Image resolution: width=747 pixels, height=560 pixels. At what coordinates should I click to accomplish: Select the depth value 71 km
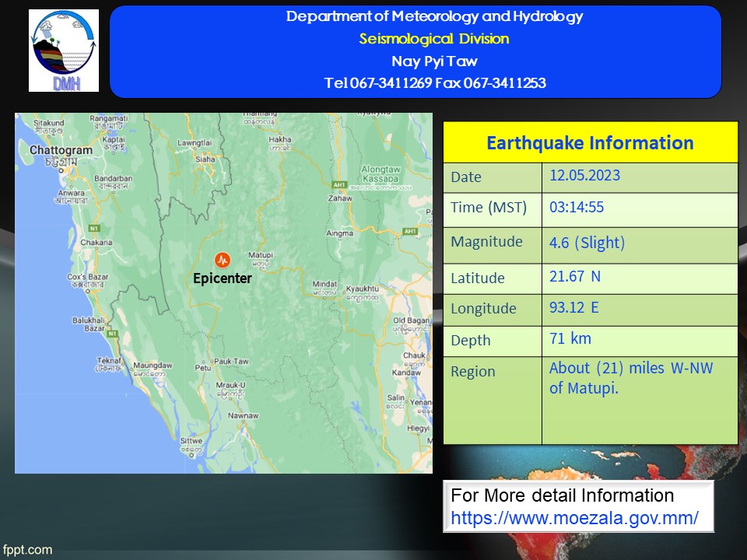tap(570, 338)
